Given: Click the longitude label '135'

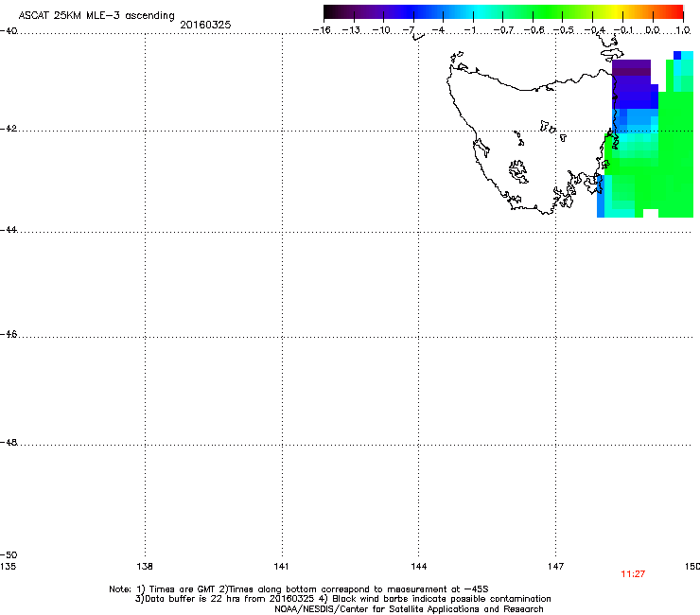Looking at the screenshot, I should coord(8,567).
